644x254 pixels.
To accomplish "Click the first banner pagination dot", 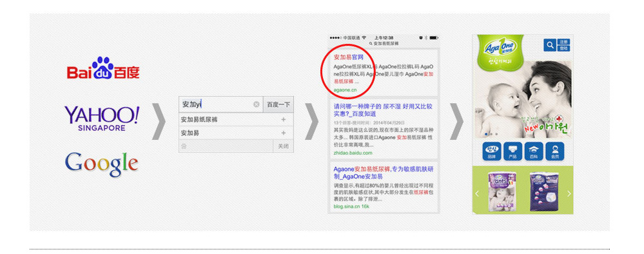I will click(487, 134).
